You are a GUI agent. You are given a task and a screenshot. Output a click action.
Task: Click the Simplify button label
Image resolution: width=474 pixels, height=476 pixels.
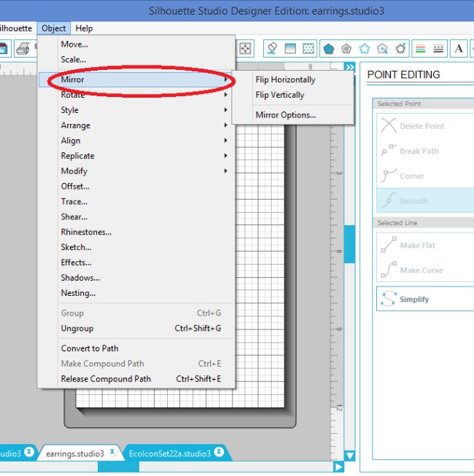(414, 299)
